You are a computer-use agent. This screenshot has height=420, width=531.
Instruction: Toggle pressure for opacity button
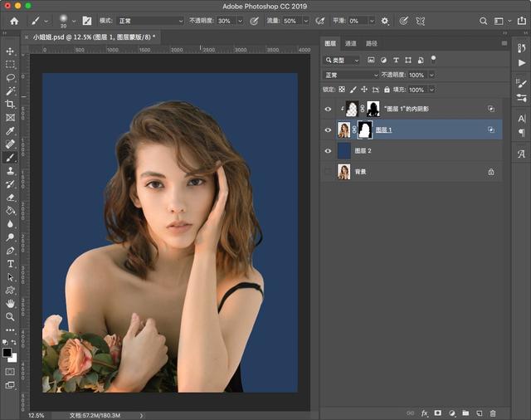tap(254, 21)
